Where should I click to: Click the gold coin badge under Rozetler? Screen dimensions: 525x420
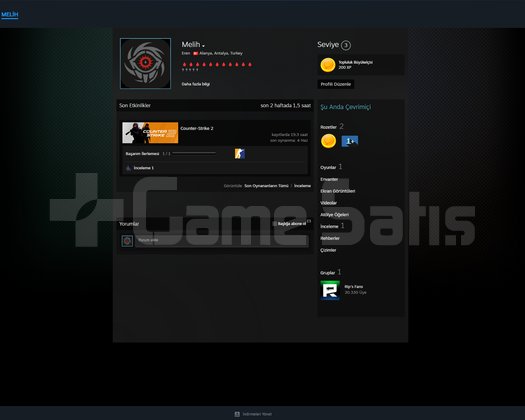point(328,141)
